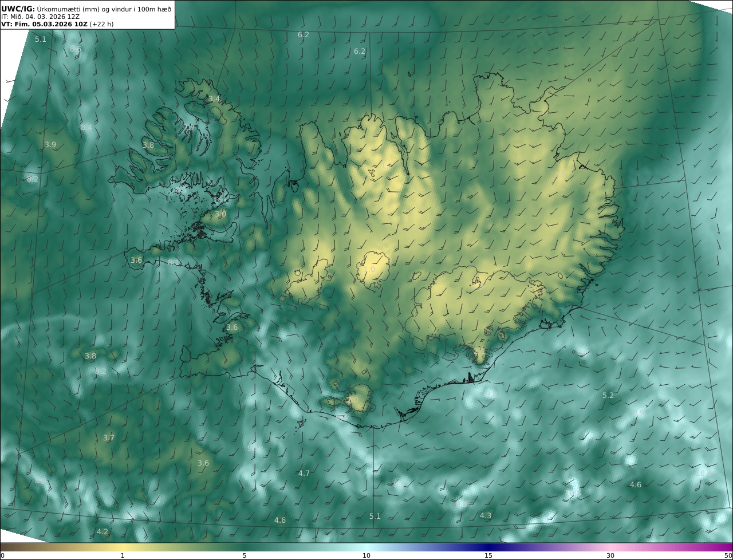Click the '3.0' value label on the map
Image resolution: width=733 pixels, height=560 pixels.
click(220, 214)
